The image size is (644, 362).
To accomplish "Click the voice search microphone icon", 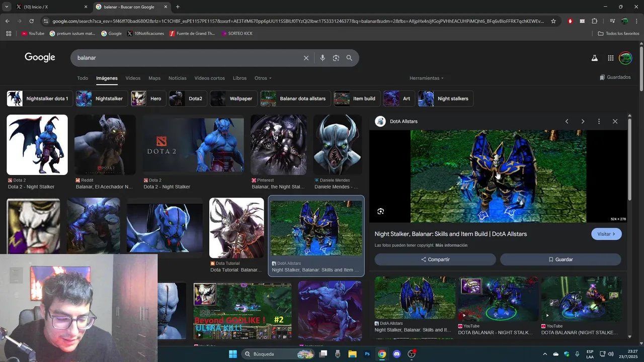I will pyautogui.click(x=323, y=58).
